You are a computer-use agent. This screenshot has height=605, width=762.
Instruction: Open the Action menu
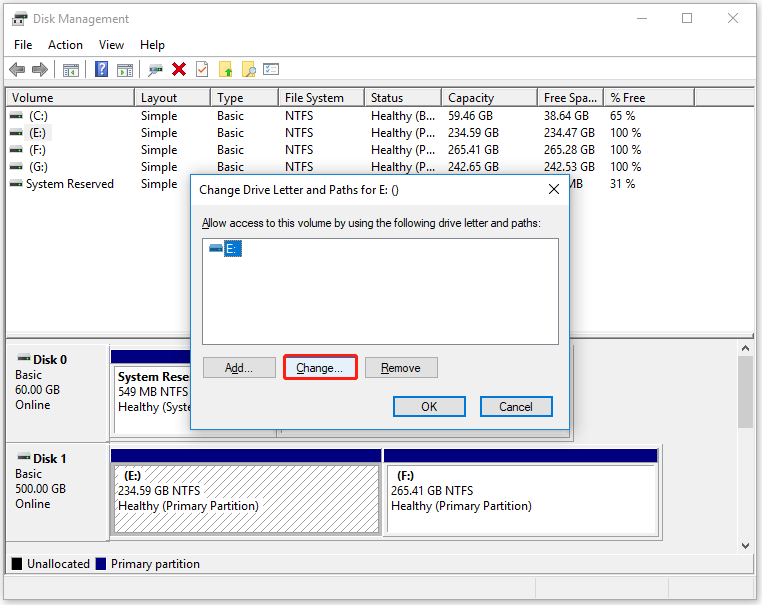(65, 45)
